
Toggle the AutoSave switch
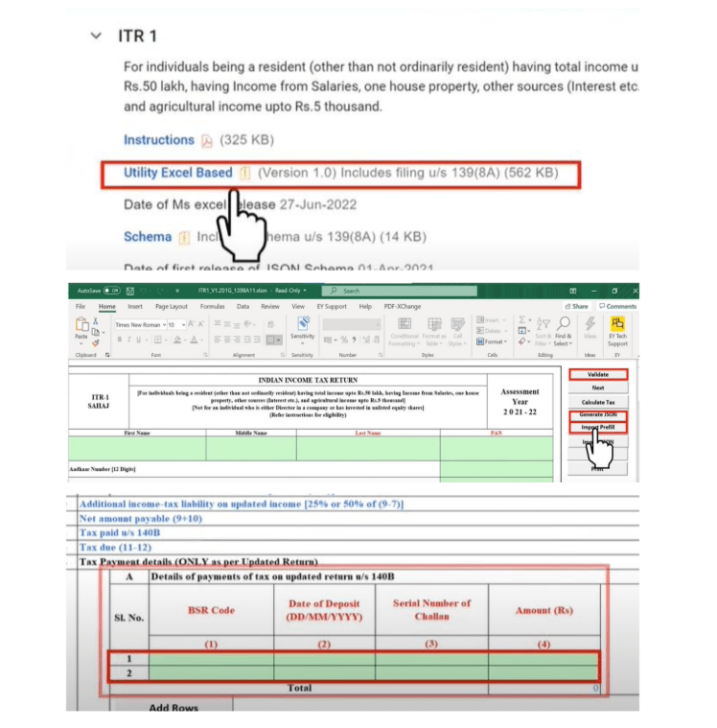click(111, 291)
